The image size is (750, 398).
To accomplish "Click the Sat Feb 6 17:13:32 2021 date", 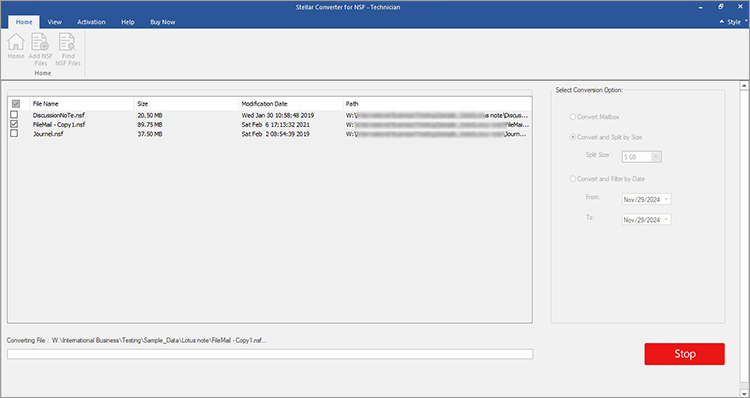I will coord(276,125).
